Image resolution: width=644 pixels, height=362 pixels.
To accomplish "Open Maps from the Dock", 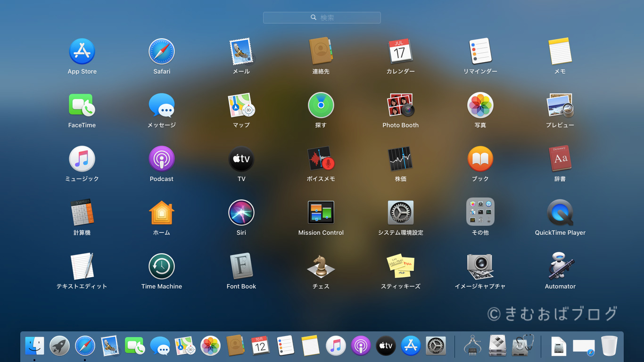I will point(185,346).
